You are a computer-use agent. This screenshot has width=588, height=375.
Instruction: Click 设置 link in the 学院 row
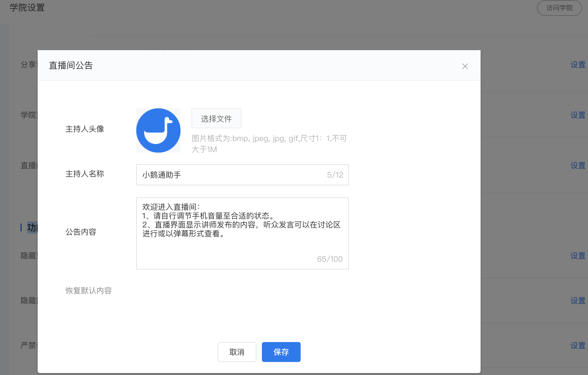coord(578,115)
